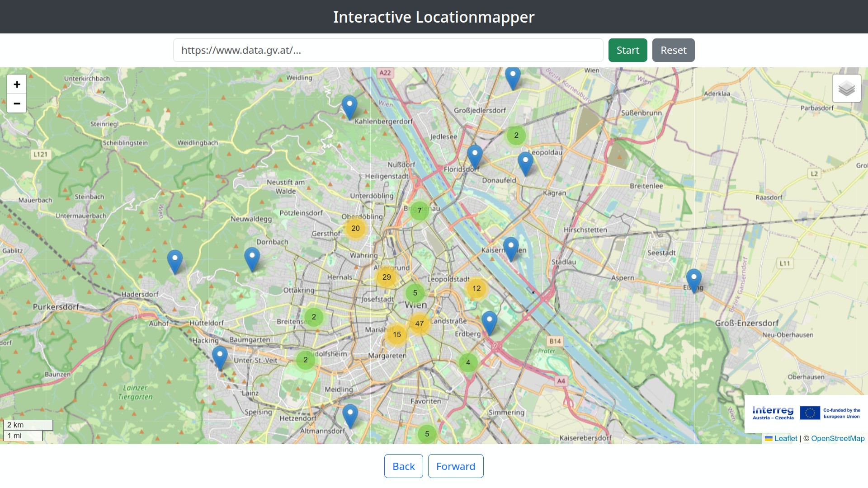This screenshot has width=868, height=488.
Task: Open the OpenStreetMap attribution link
Action: [x=838, y=438]
